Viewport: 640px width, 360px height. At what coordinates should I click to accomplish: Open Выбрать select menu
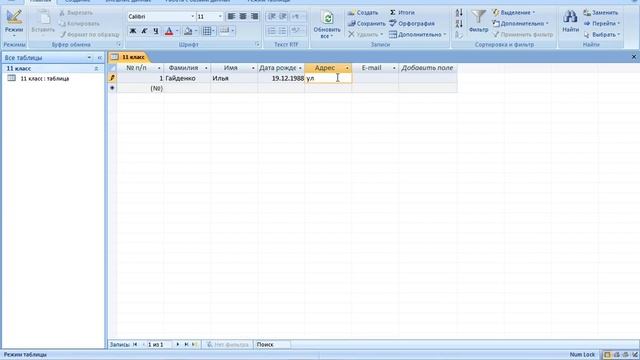click(602, 35)
